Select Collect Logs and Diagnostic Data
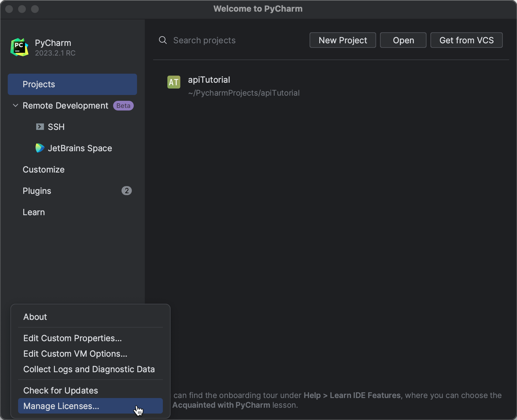 point(89,369)
